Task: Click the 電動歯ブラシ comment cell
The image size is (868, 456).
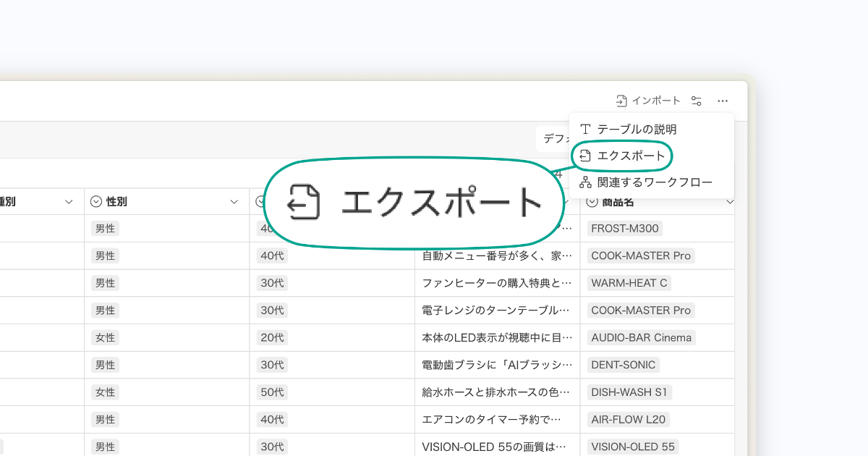Action: 498,365
